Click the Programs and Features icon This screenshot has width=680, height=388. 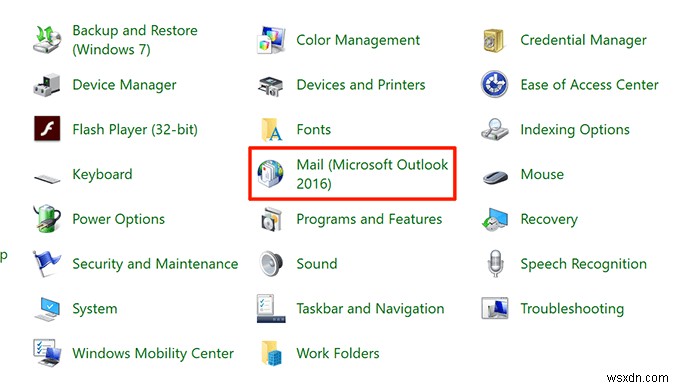[x=271, y=219]
